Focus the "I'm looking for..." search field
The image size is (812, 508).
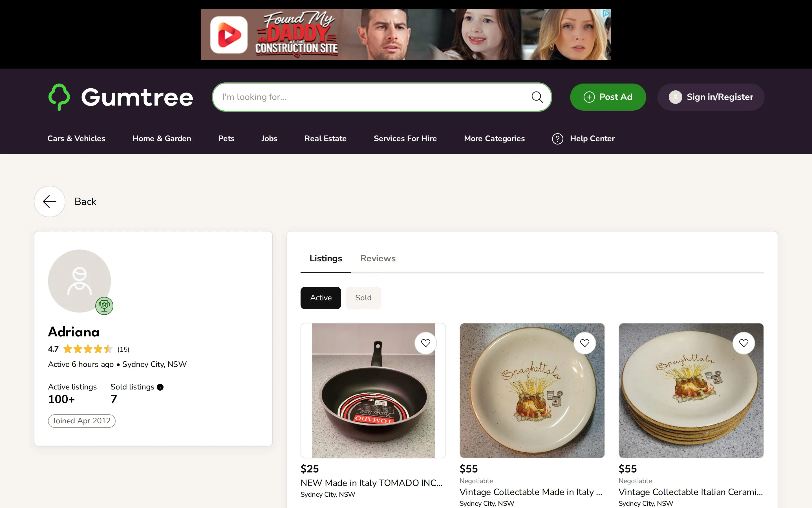click(x=382, y=97)
